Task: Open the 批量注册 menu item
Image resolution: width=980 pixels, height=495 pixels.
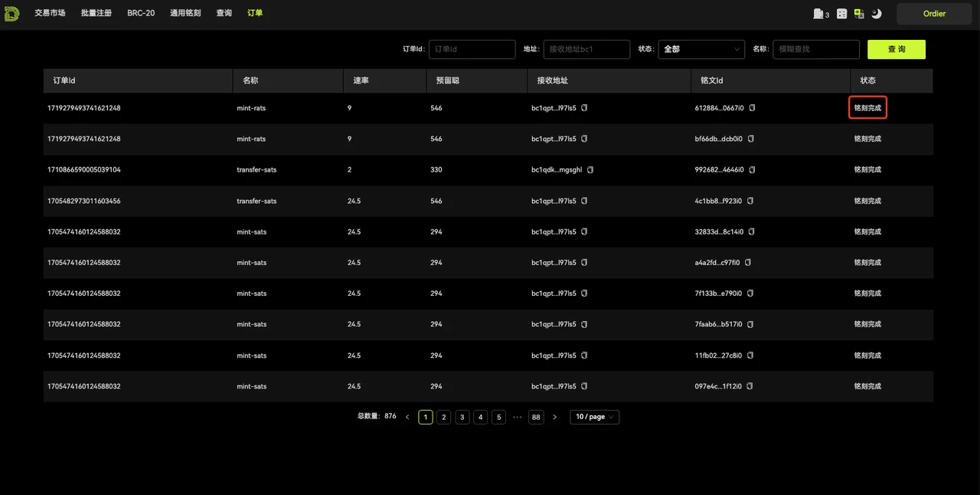Action: 96,13
